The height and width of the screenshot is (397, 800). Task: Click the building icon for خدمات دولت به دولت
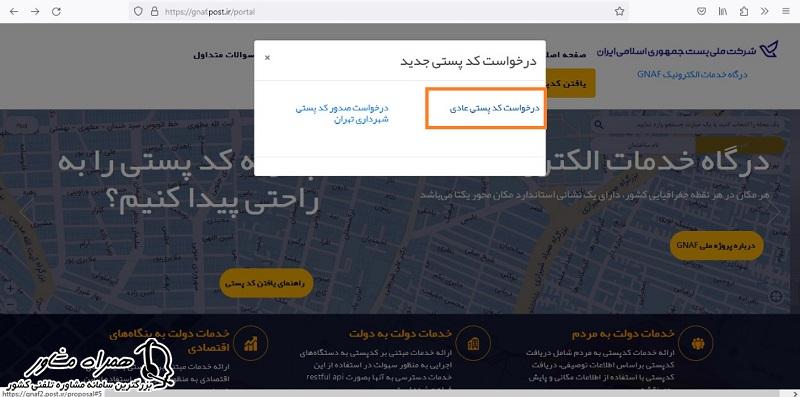(473, 344)
